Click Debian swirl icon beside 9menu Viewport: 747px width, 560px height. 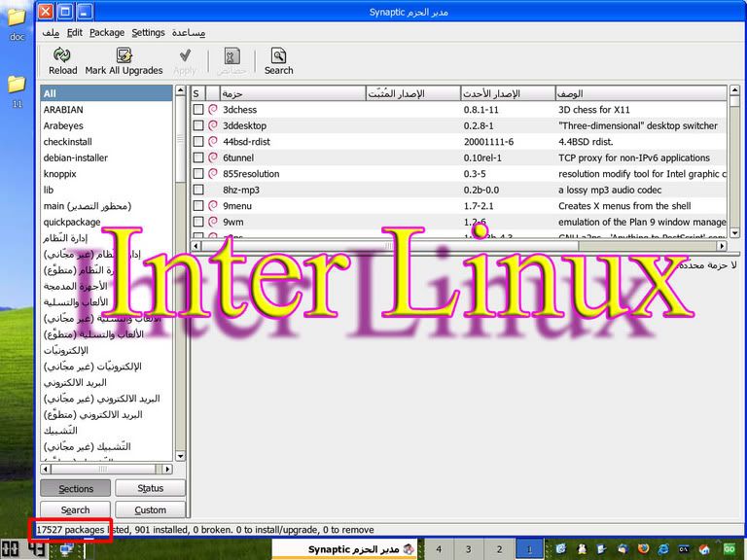212,206
